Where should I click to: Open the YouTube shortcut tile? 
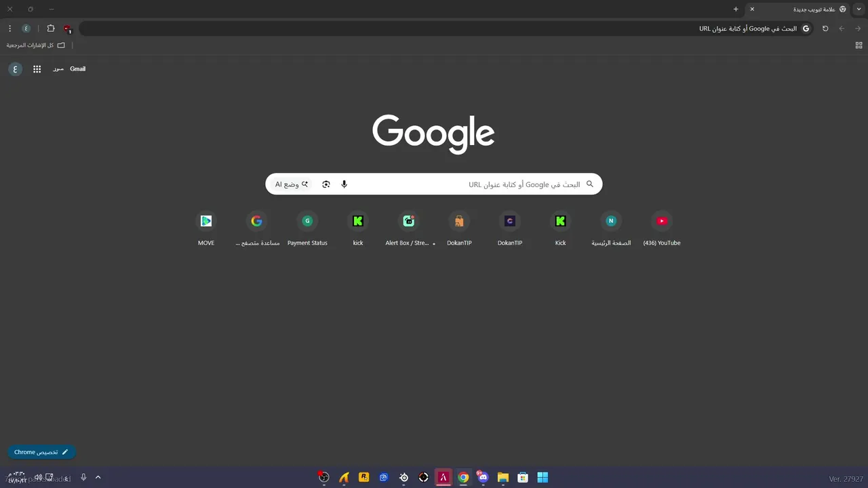662,229
